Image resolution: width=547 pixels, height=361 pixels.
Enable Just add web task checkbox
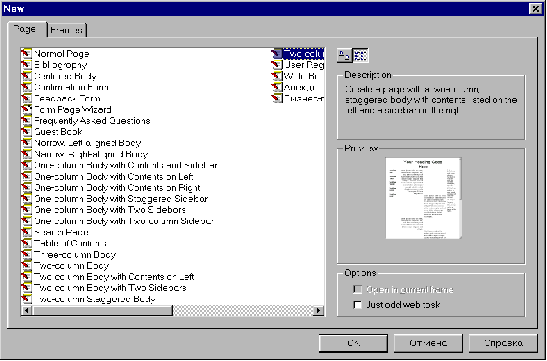click(x=358, y=305)
